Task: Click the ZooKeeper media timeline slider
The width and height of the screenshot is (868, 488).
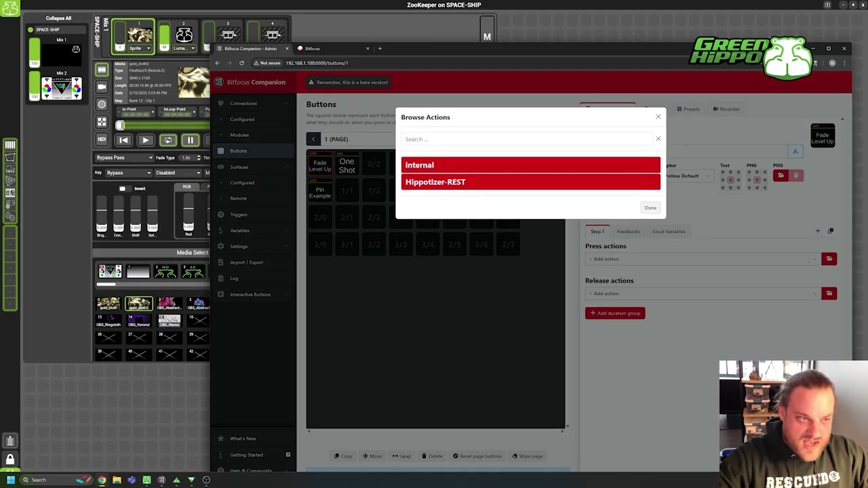Action: tap(163, 125)
